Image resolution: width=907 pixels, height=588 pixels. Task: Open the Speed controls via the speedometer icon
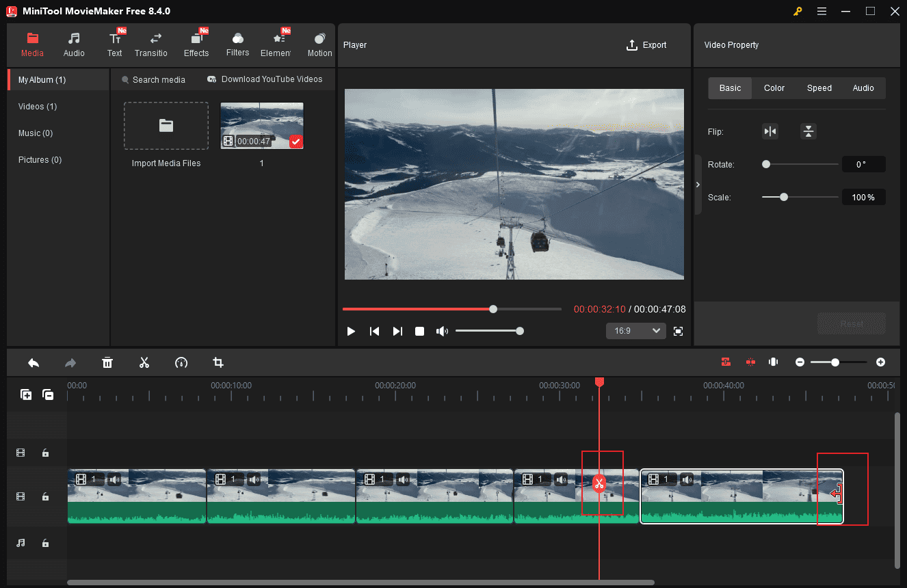[x=181, y=362]
